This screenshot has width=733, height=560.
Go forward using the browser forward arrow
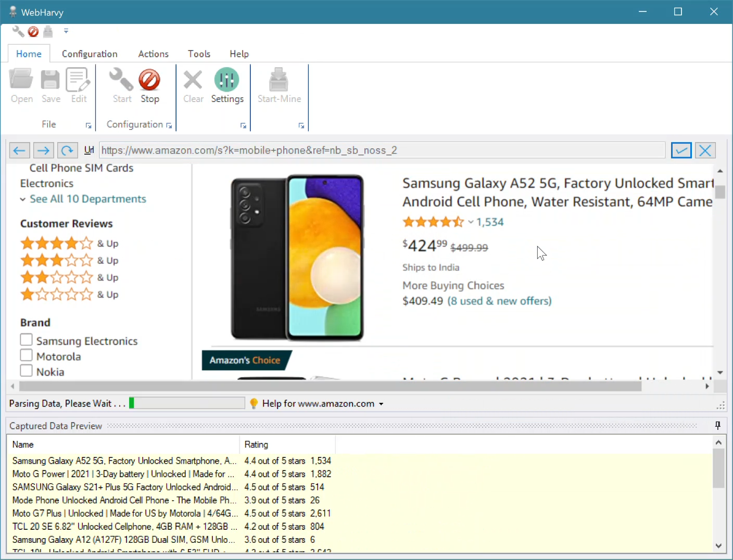(43, 150)
